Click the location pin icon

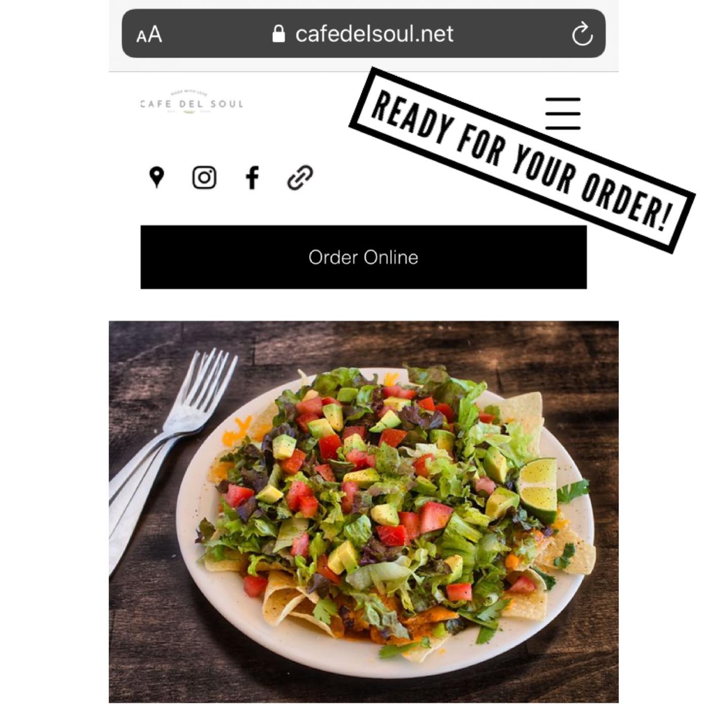pyautogui.click(x=157, y=177)
